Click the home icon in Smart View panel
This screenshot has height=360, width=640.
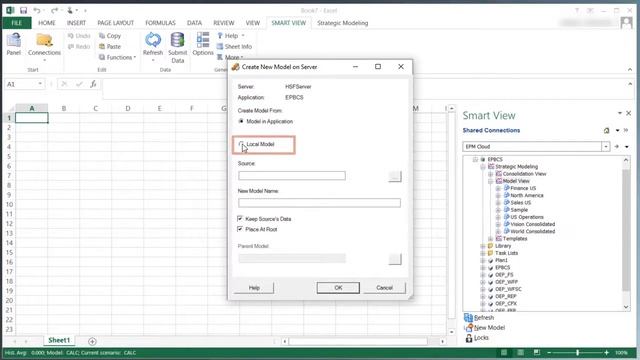point(607,131)
